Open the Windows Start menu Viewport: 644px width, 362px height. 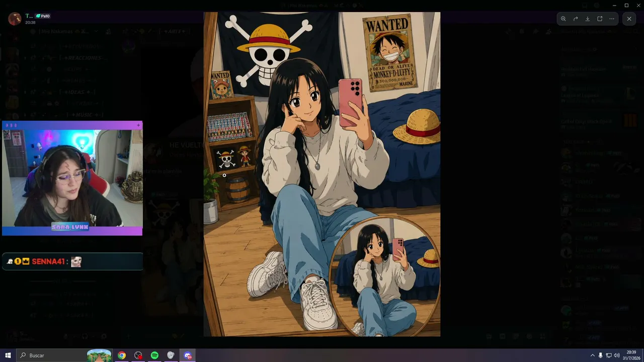[x=8, y=355]
